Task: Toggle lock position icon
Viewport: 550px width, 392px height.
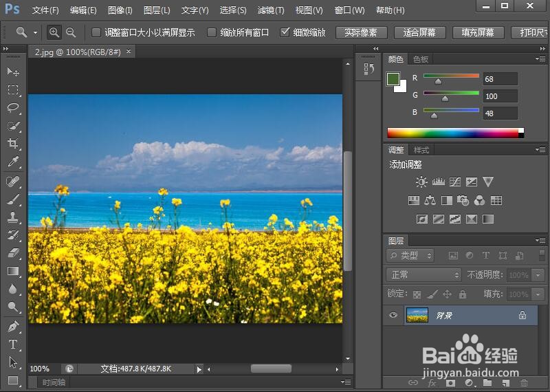Action: (448, 294)
